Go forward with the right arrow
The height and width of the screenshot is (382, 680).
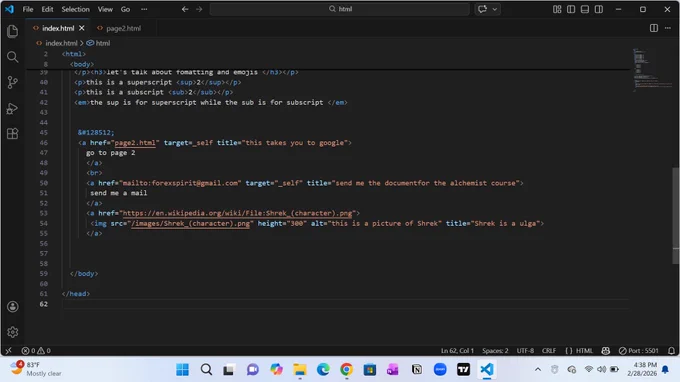click(x=199, y=9)
